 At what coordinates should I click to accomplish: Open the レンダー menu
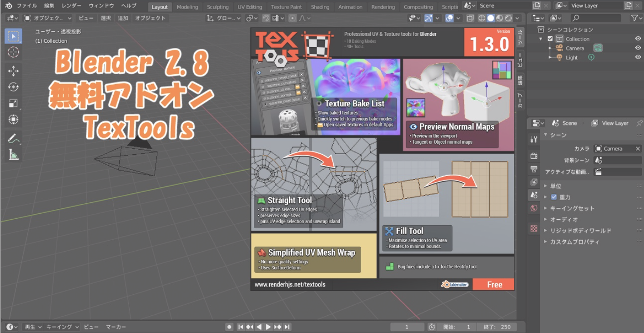tap(70, 6)
